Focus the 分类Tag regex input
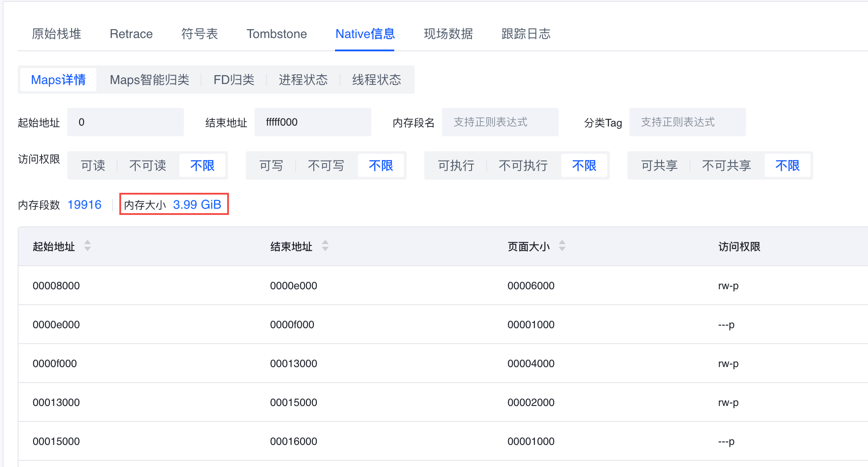 coord(688,122)
